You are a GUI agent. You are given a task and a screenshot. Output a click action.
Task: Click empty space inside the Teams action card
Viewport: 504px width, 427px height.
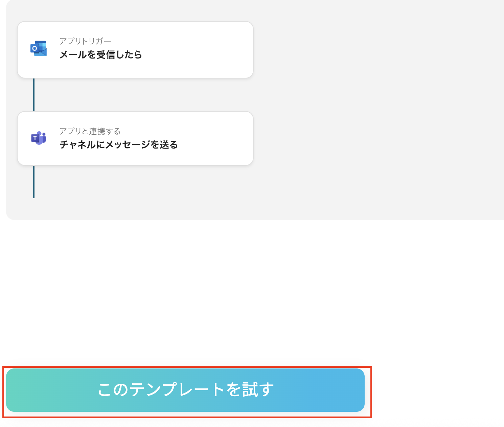click(210, 139)
